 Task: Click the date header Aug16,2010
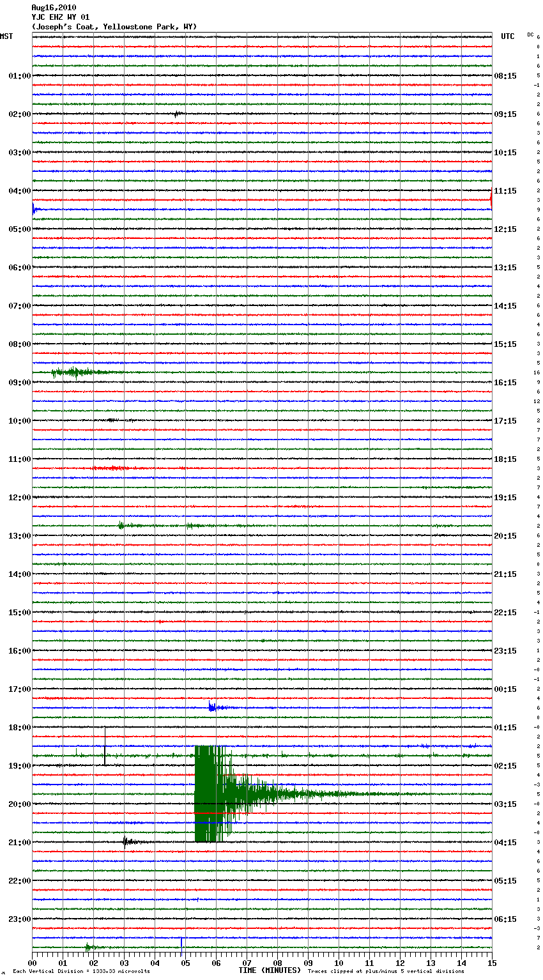54,8
